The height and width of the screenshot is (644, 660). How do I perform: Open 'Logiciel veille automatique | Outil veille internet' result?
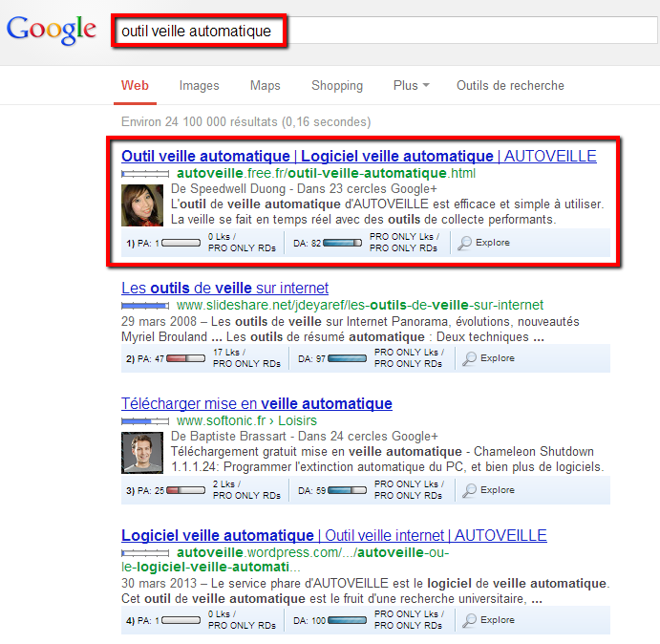tap(333, 535)
